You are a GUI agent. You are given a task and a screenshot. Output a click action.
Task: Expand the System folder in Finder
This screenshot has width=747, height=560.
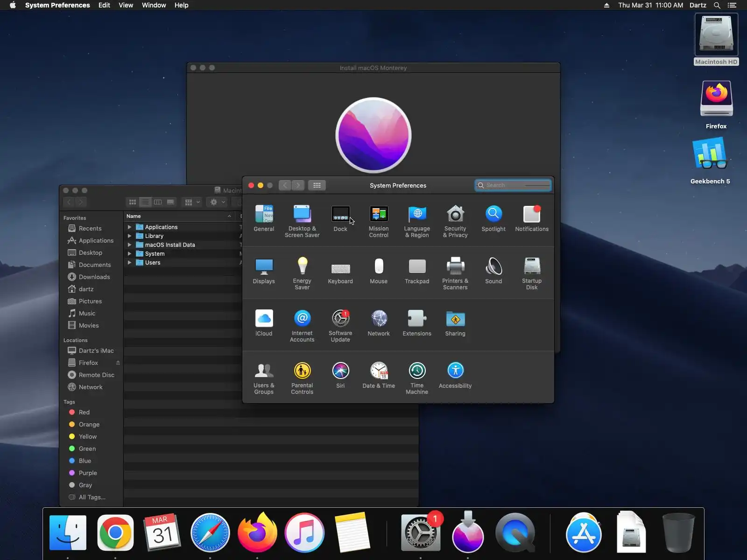(129, 253)
